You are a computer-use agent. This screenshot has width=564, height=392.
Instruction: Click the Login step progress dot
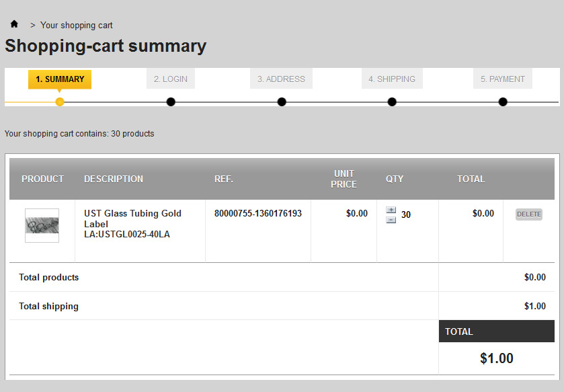(x=171, y=102)
